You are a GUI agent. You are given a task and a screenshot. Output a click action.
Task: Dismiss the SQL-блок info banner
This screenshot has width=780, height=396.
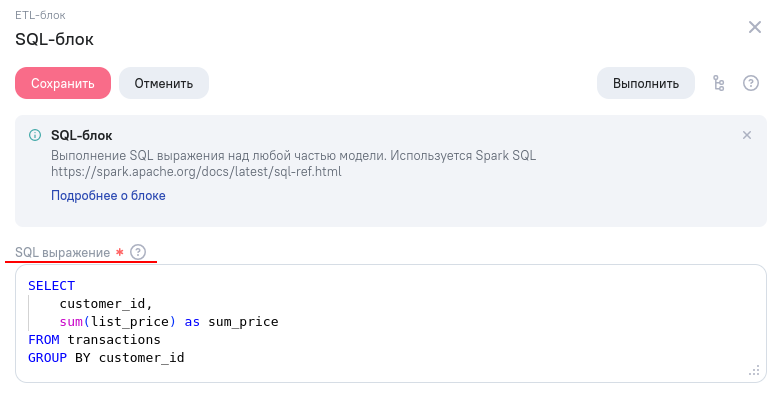[747, 135]
